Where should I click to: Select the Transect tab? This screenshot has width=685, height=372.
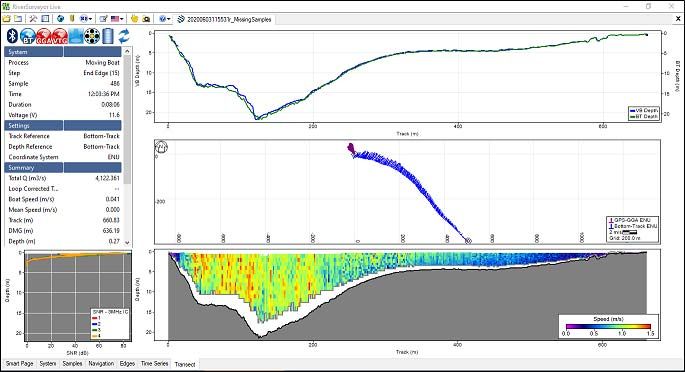(x=185, y=364)
